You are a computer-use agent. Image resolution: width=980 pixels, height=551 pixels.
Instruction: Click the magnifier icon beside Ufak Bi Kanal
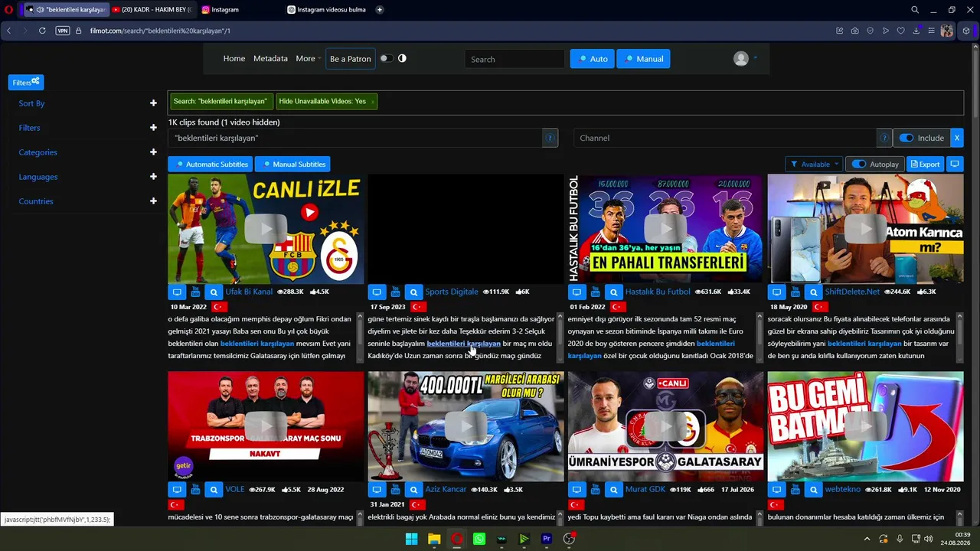tap(214, 292)
